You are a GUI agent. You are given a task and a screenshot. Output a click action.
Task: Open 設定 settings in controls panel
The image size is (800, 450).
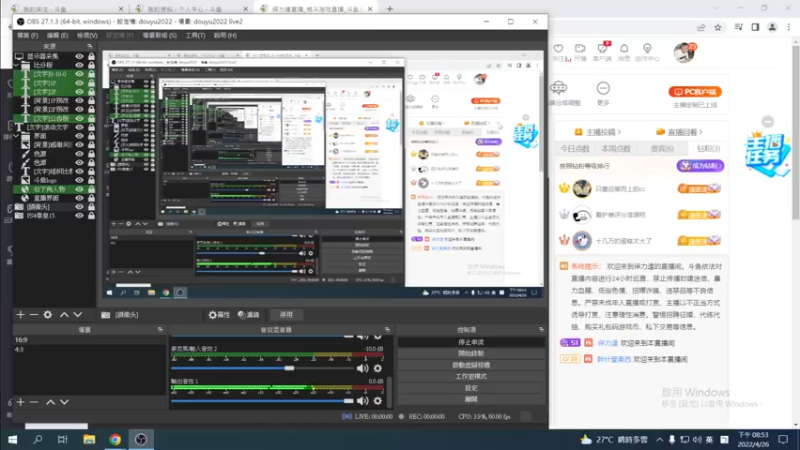point(470,388)
